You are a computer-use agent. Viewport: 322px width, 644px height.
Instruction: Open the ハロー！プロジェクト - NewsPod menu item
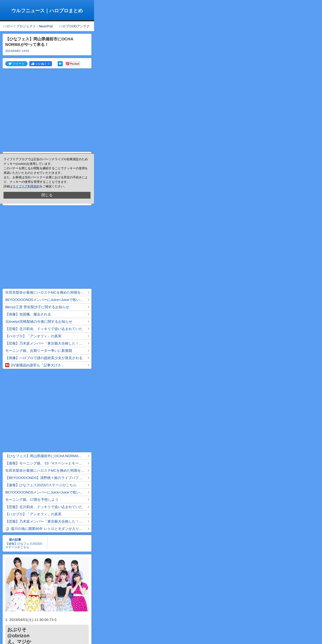[28, 26]
